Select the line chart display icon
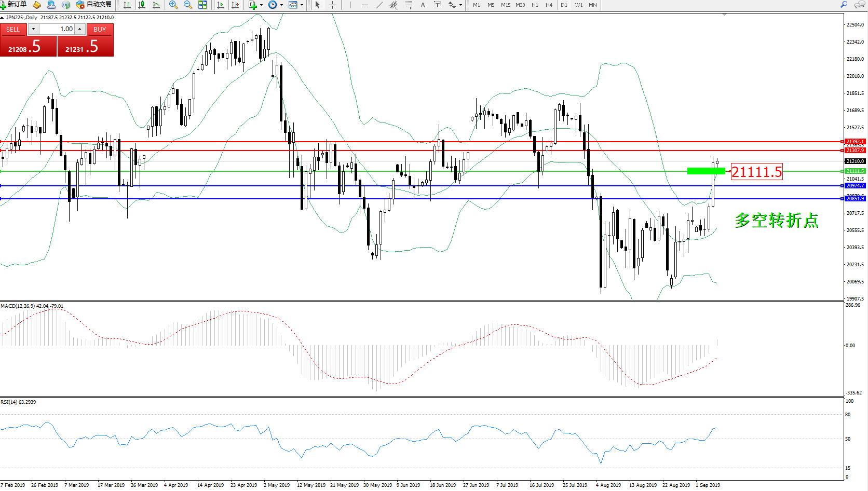The height and width of the screenshot is (491, 868). (x=156, y=5)
